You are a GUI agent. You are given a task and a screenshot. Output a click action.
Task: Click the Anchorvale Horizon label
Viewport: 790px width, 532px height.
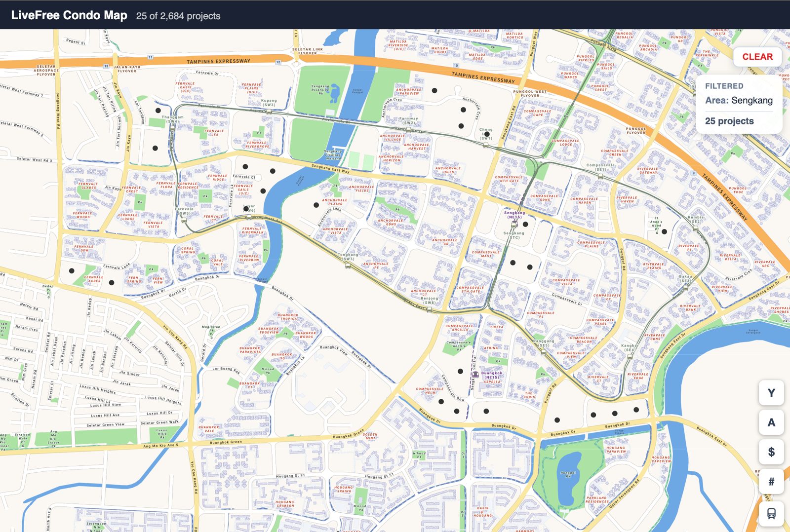pos(391,158)
